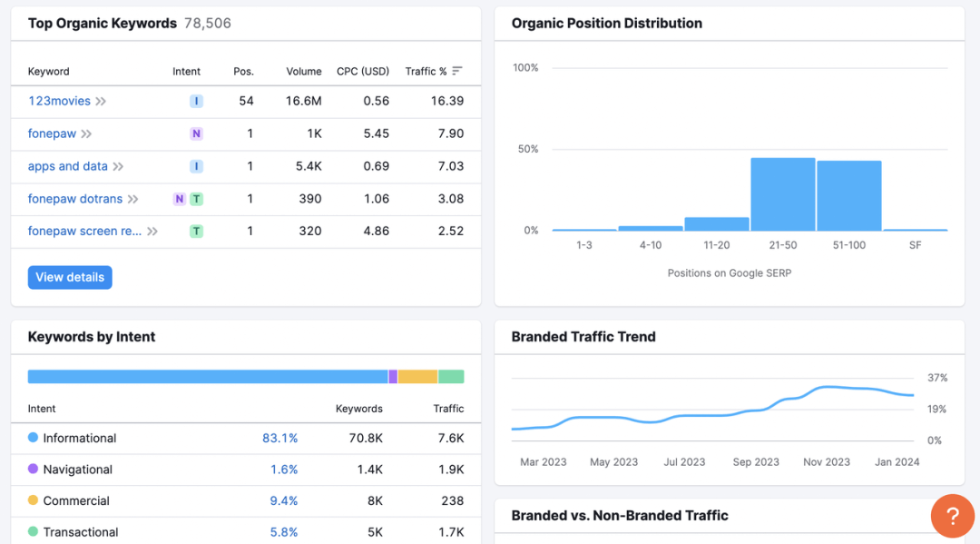Click the Informational intent badge for 123movies
980x544 pixels.
[x=196, y=101]
